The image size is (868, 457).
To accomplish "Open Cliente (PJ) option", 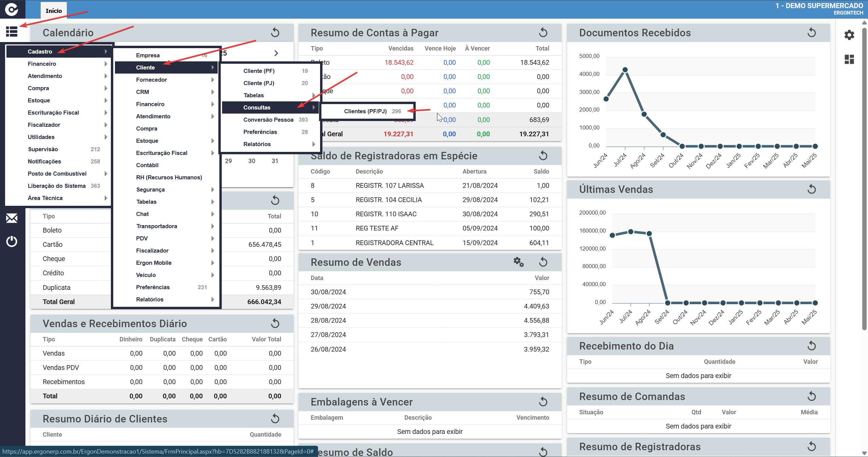I will coord(271,83).
